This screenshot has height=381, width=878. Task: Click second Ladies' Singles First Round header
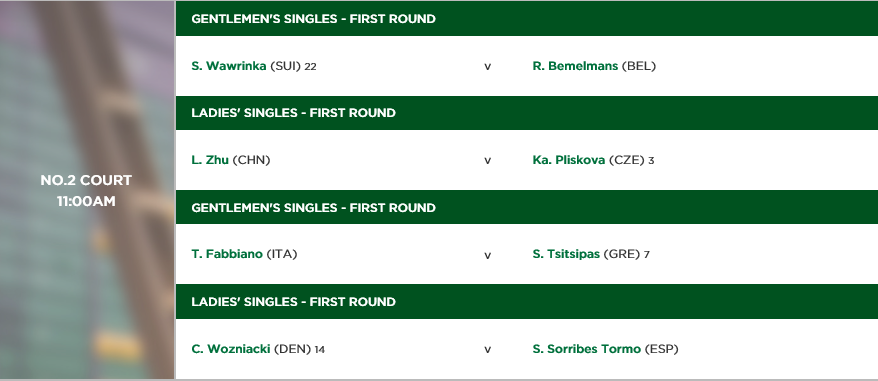pyautogui.click(x=527, y=301)
